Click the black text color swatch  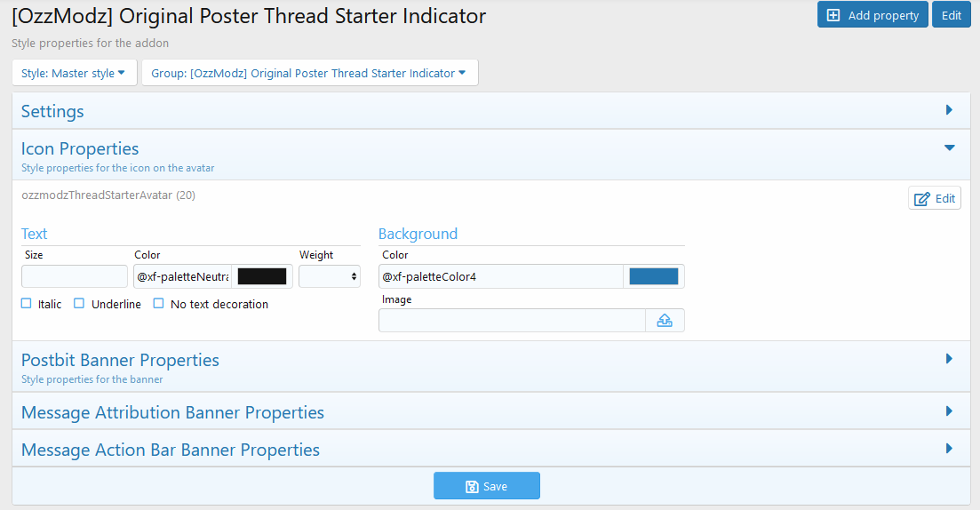tap(262, 276)
